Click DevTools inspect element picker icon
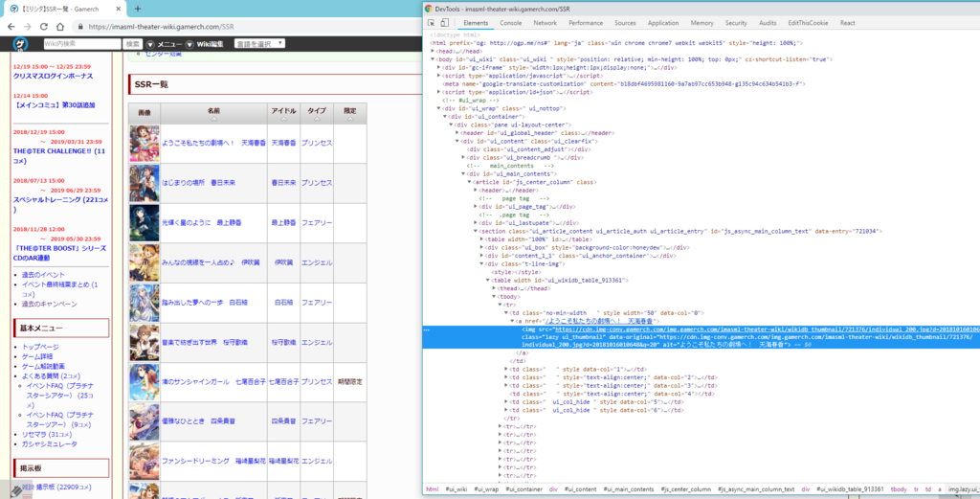Screen dimensions: 980x499 432,23
